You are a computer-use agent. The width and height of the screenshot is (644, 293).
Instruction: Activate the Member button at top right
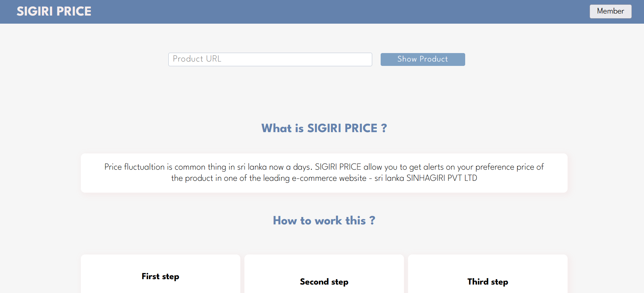[x=610, y=11]
